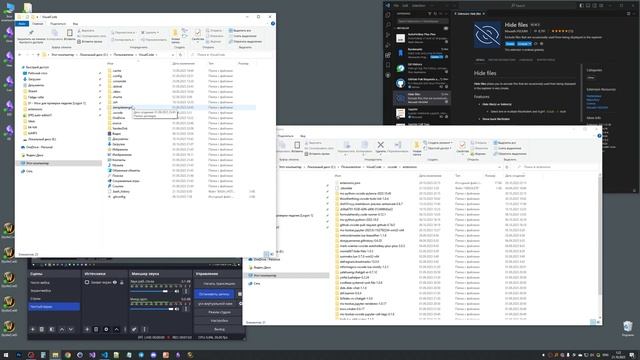Image resolution: width=640 pixels, height=360 pixels.
Task: Pause the recording in OBS controls
Action: [x=240, y=294]
